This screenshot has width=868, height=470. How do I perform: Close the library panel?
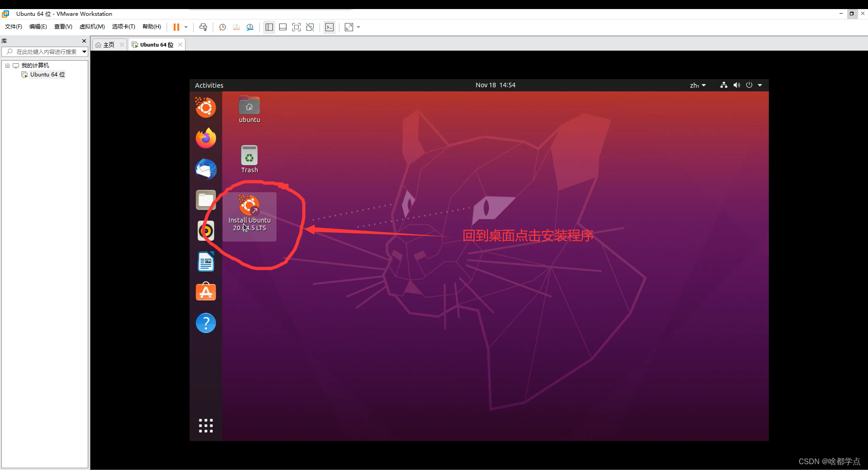pos(84,41)
